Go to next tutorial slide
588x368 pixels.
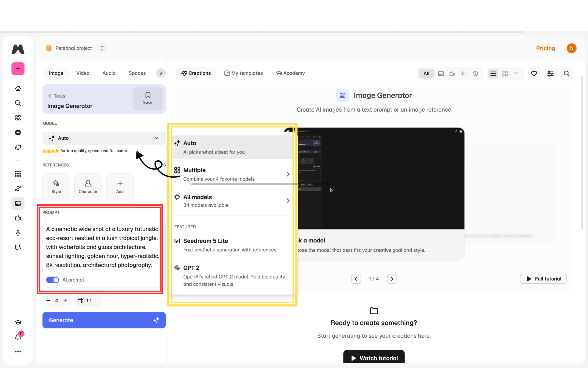pos(392,279)
